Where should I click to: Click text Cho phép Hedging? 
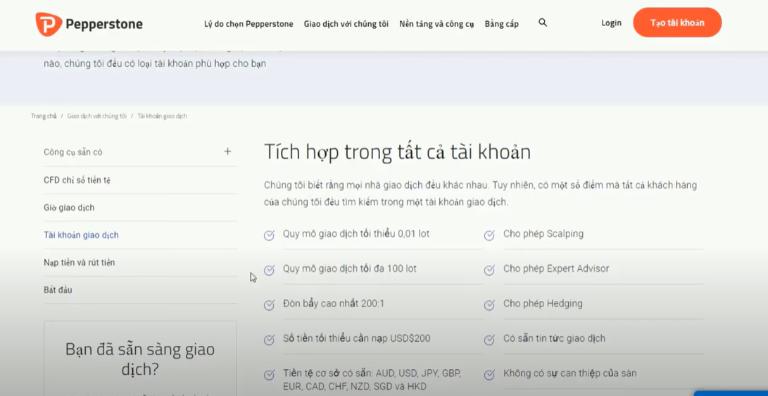point(543,304)
